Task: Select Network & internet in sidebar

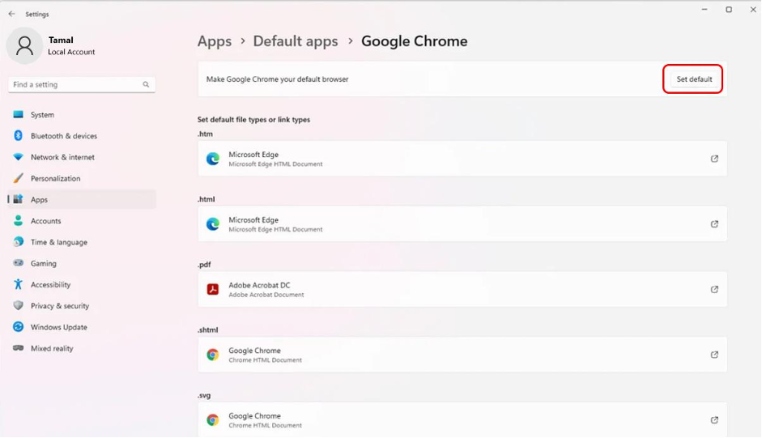Action: pos(62,157)
